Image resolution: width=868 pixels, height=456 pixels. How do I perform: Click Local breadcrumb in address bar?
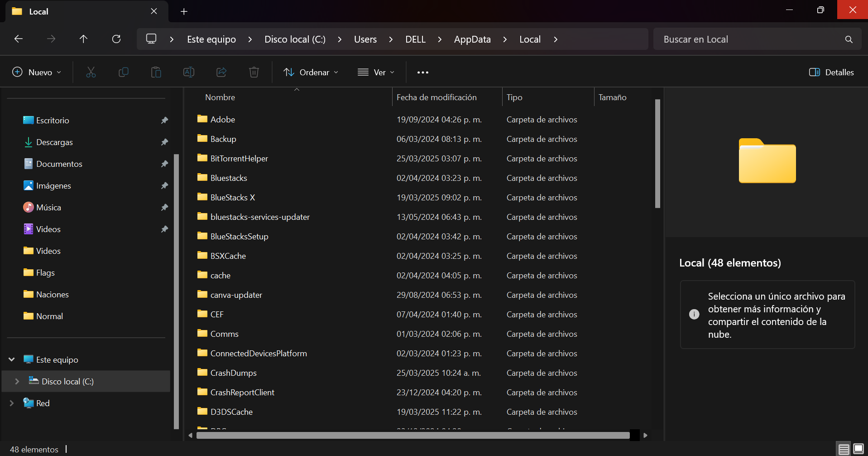coord(530,39)
